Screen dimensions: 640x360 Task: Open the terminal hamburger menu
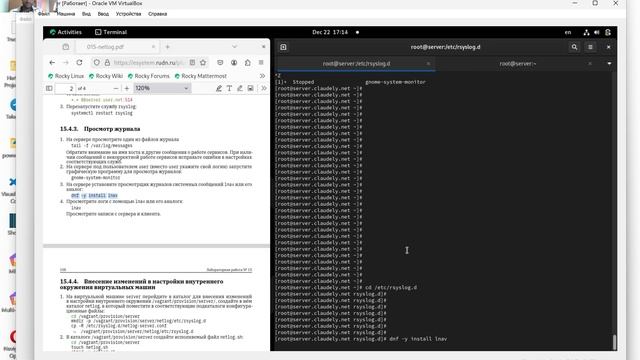pyautogui.click(x=590, y=47)
